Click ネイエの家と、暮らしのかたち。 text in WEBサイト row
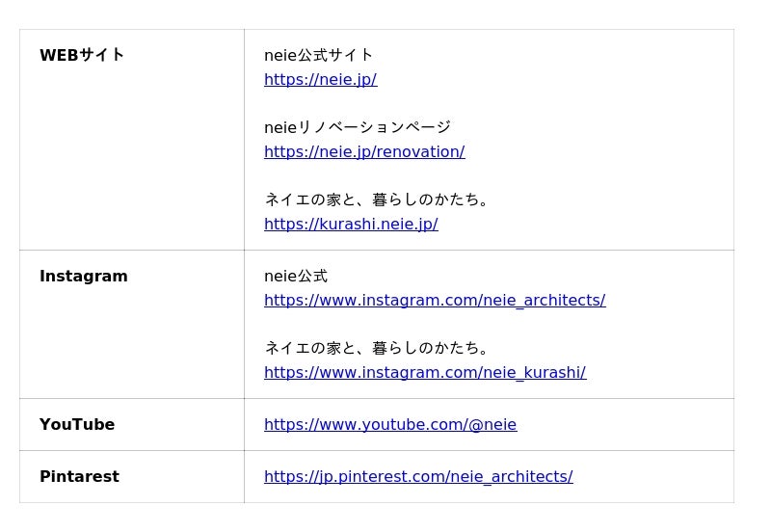The image size is (771, 532). coord(380,200)
